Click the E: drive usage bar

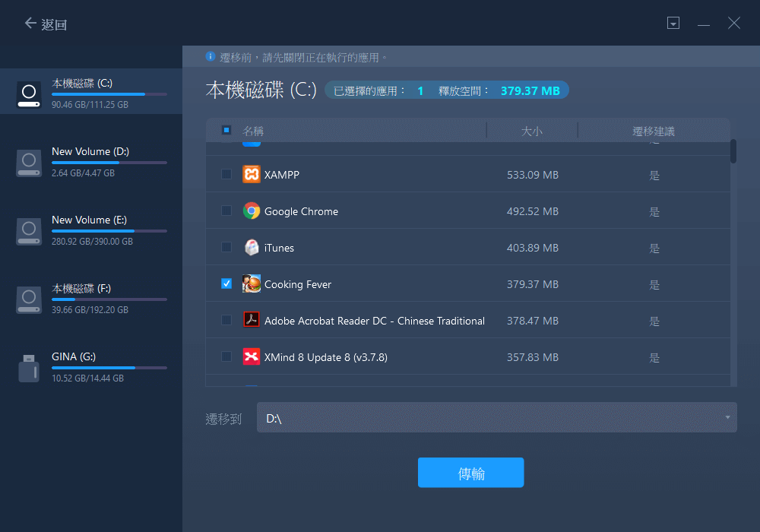109,231
